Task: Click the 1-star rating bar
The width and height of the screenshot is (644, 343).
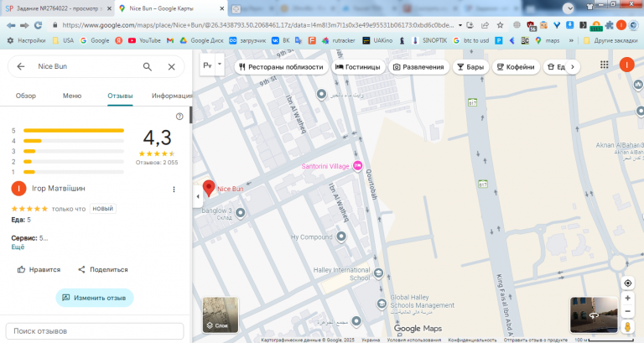Action: 74,172
